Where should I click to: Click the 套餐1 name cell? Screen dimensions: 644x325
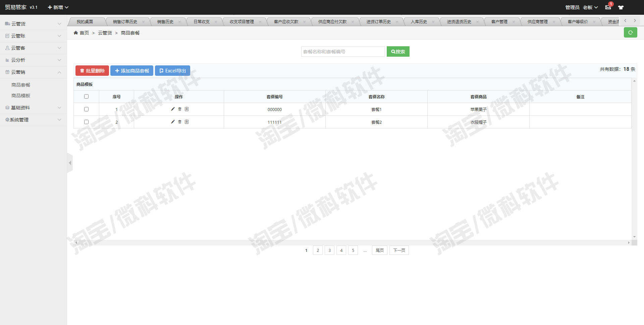click(x=376, y=109)
